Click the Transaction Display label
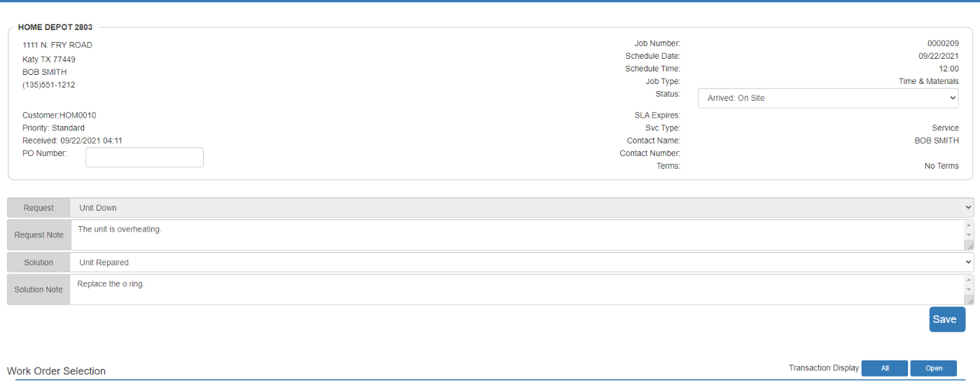 point(824,368)
